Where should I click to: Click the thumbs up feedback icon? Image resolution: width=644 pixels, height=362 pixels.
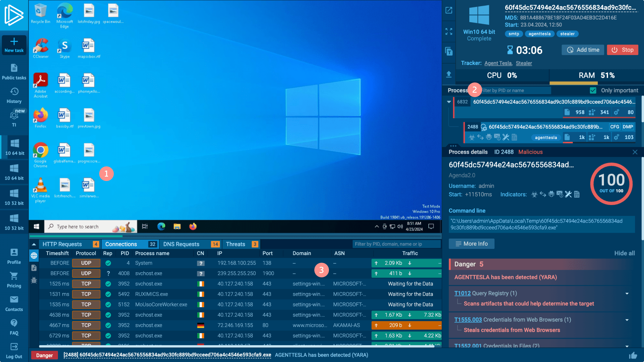click(x=633, y=355)
